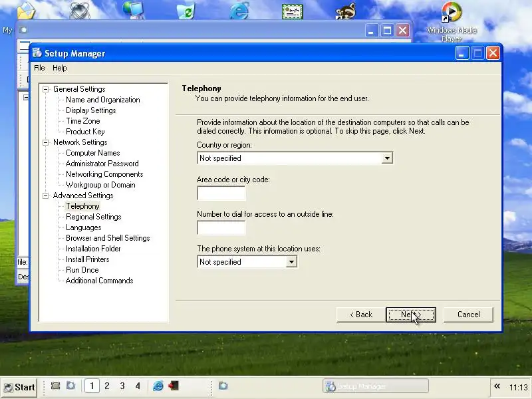Select Computer Names in tree

(x=92, y=153)
